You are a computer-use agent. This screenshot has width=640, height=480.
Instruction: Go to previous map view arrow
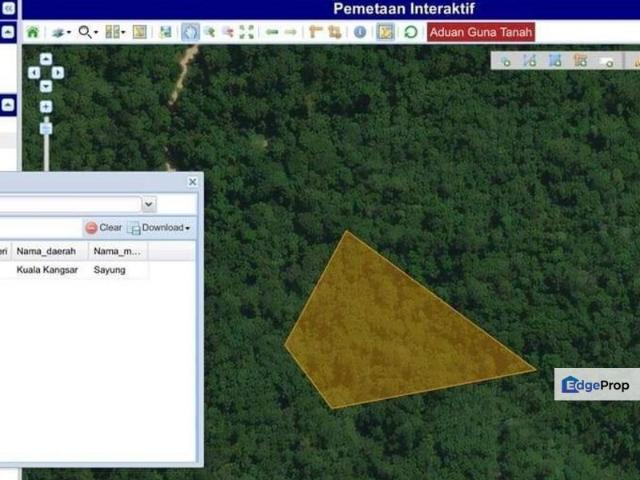tap(271, 32)
